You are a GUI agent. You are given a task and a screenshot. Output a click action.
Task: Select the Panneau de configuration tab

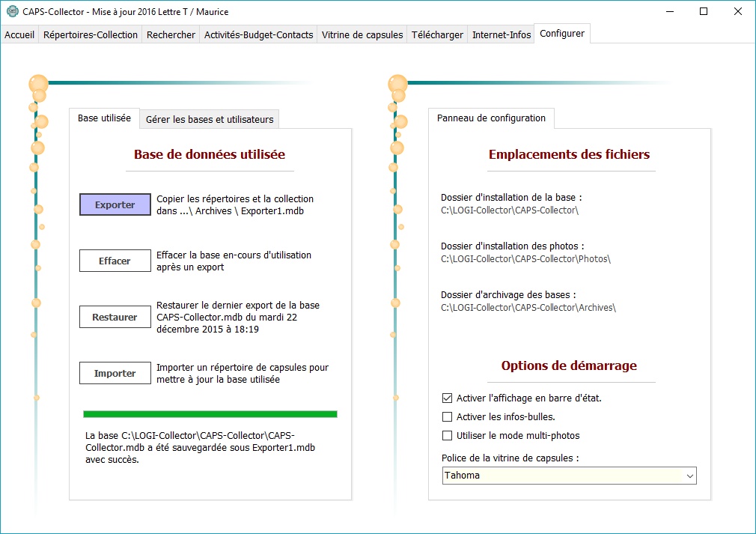click(x=491, y=118)
